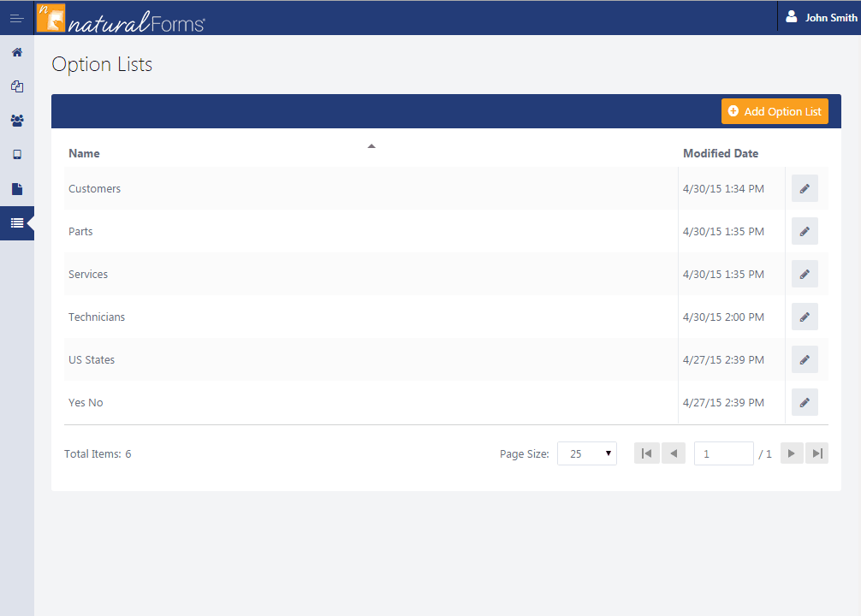Viewport: 861px width, 616px height.
Task: Click the naturalForms logo
Action: point(120,17)
